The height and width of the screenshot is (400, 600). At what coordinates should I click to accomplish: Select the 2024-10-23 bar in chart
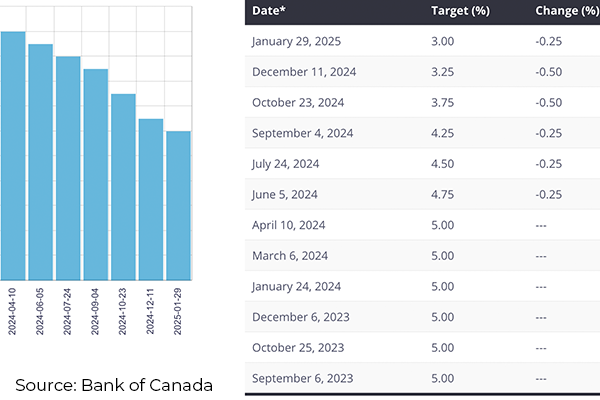(123, 186)
